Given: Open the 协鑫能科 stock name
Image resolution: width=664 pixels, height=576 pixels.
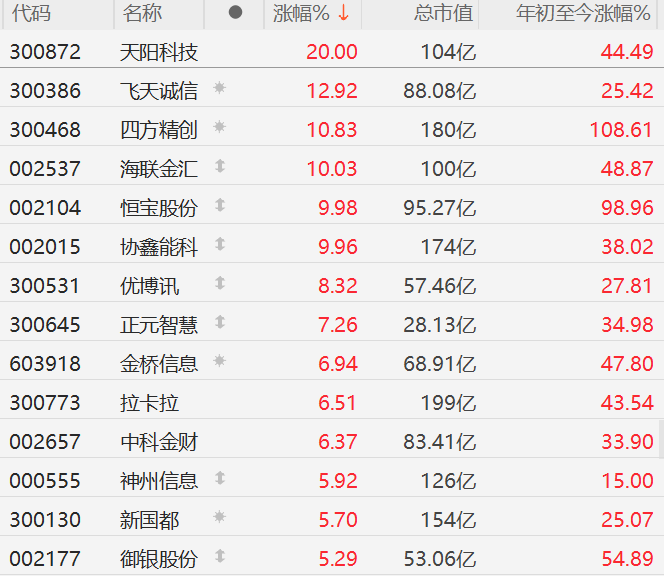Looking at the screenshot, I should (159, 247).
